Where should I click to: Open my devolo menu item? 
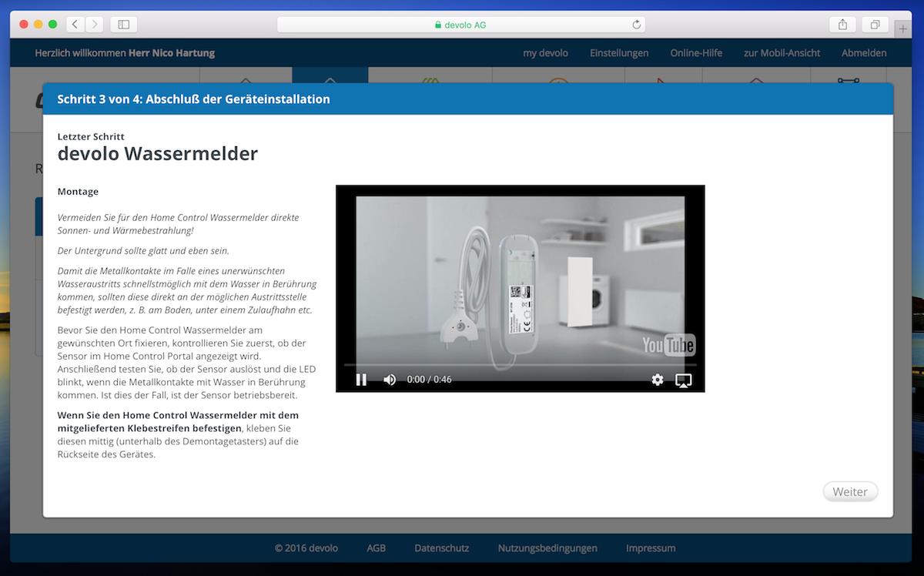(545, 53)
